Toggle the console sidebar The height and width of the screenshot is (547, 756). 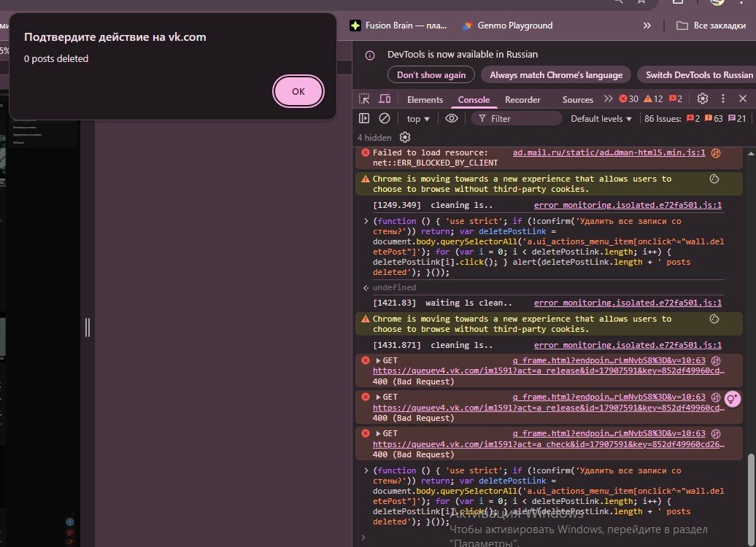coord(364,118)
